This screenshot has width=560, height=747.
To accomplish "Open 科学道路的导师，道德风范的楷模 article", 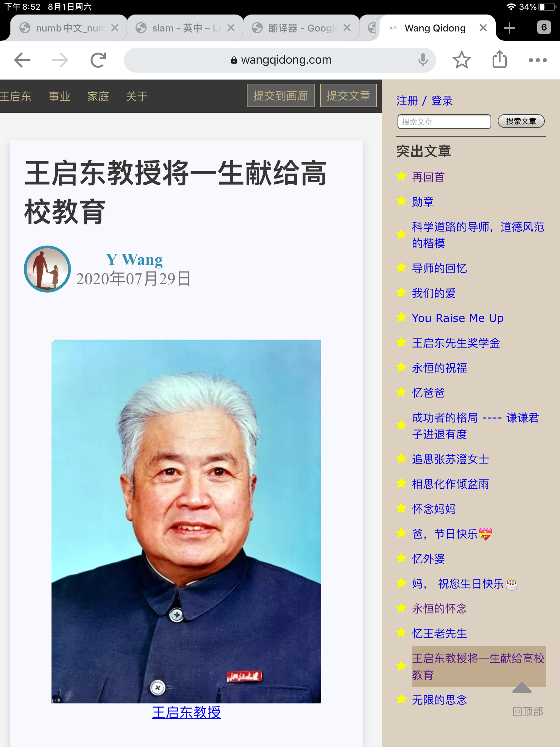I will (478, 235).
